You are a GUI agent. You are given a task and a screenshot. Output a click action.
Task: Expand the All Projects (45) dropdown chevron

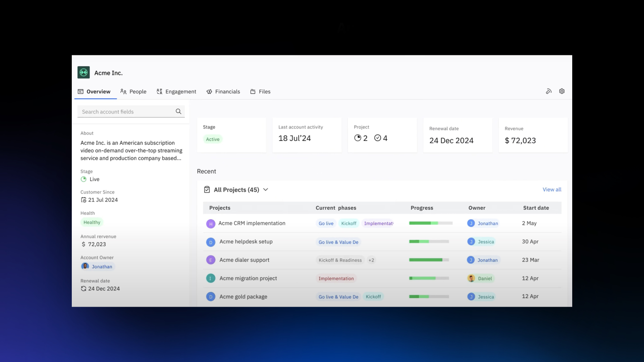(266, 190)
